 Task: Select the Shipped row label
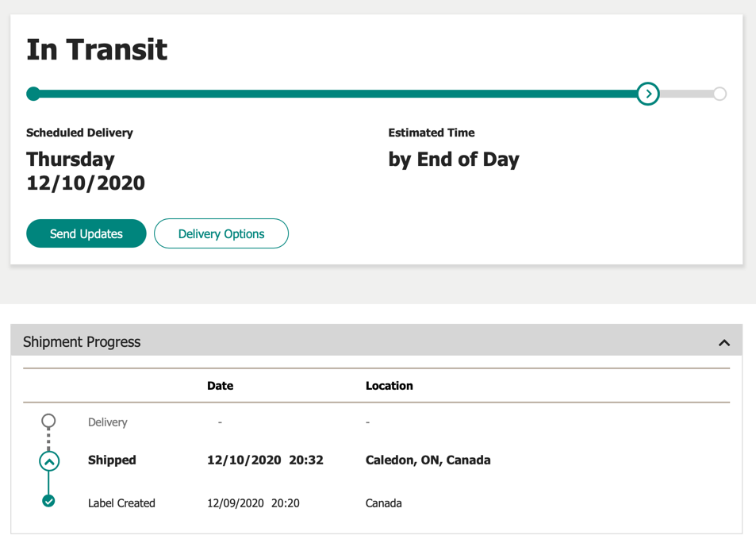click(112, 460)
